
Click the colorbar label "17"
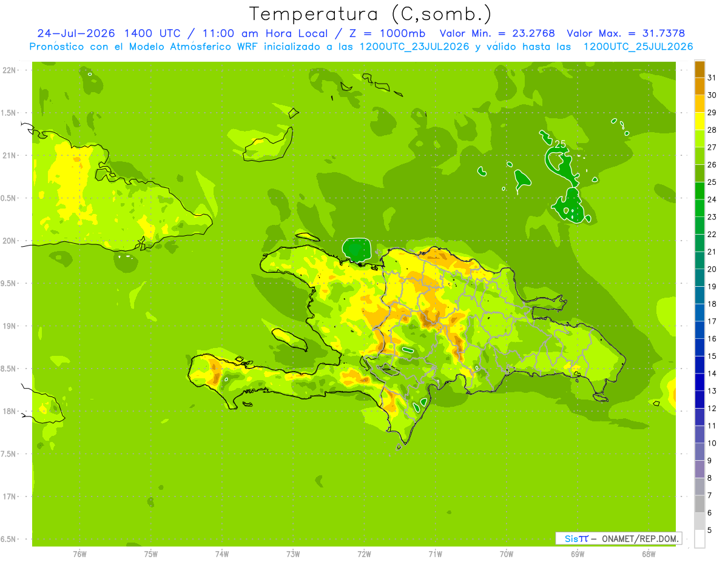tap(712, 321)
